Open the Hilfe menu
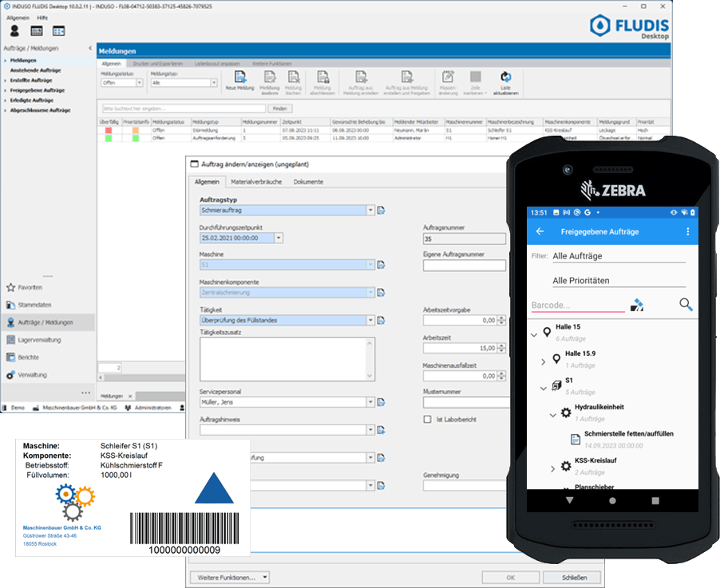 42,18
